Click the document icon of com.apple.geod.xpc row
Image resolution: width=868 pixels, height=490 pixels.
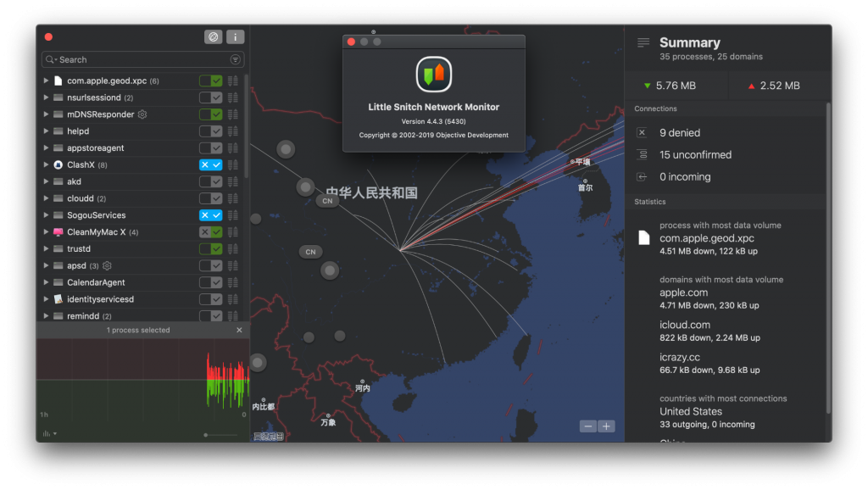click(x=58, y=81)
